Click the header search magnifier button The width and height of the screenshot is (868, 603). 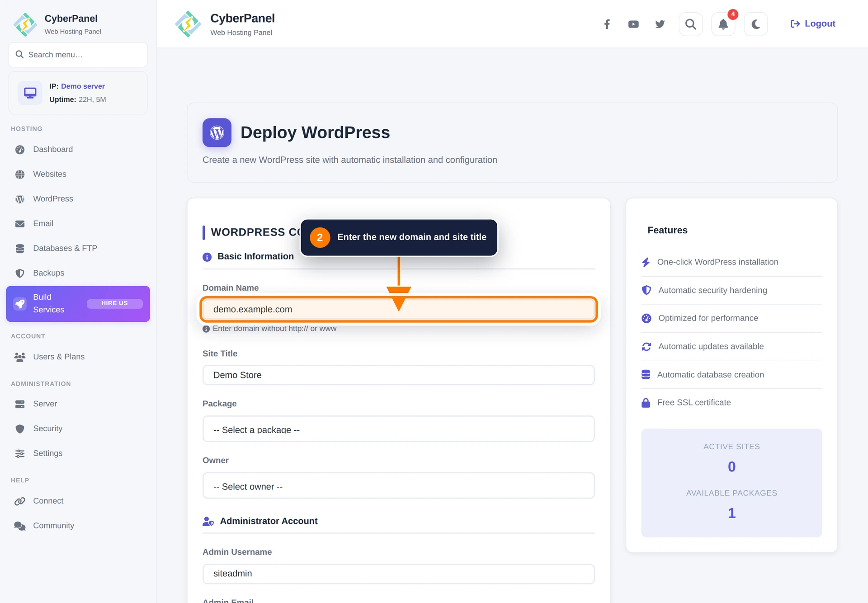[x=691, y=24]
